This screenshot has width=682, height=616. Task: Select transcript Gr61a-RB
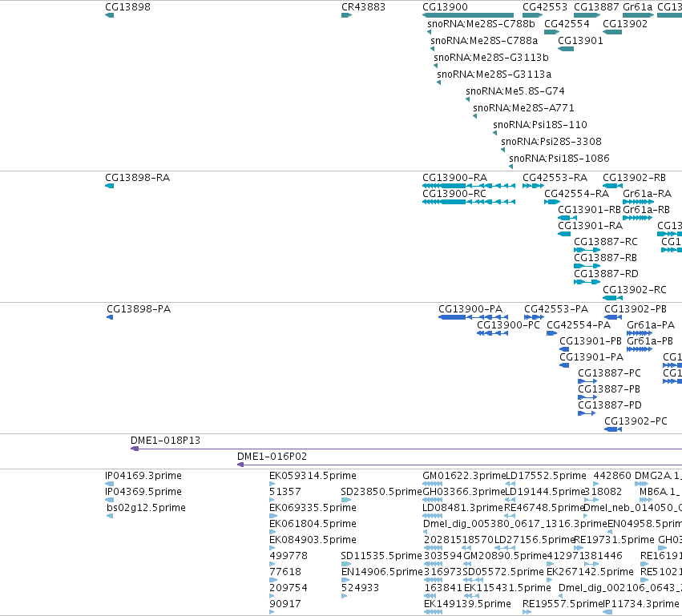click(646, 210)
